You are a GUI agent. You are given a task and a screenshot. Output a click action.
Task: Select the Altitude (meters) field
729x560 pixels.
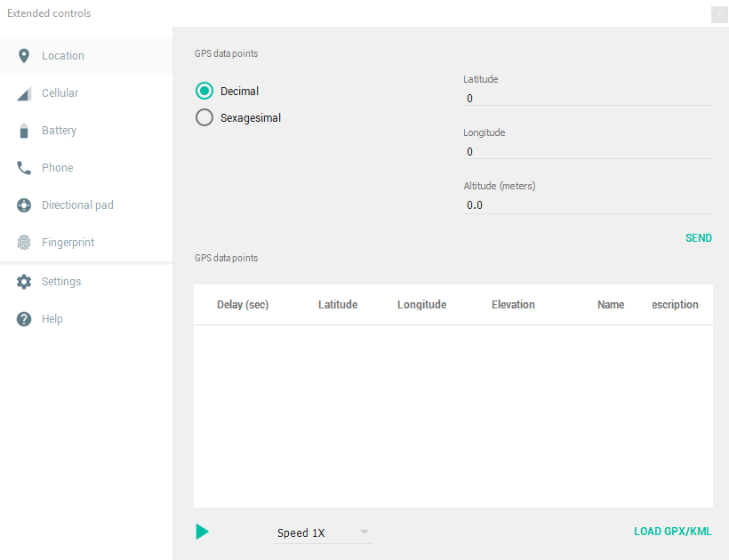click(587, 205)
